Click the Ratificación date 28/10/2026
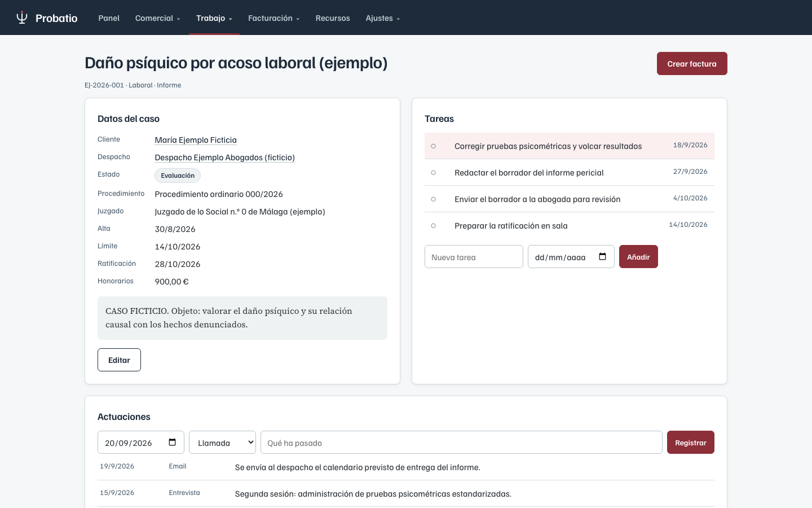 click(x=178, y=264)
